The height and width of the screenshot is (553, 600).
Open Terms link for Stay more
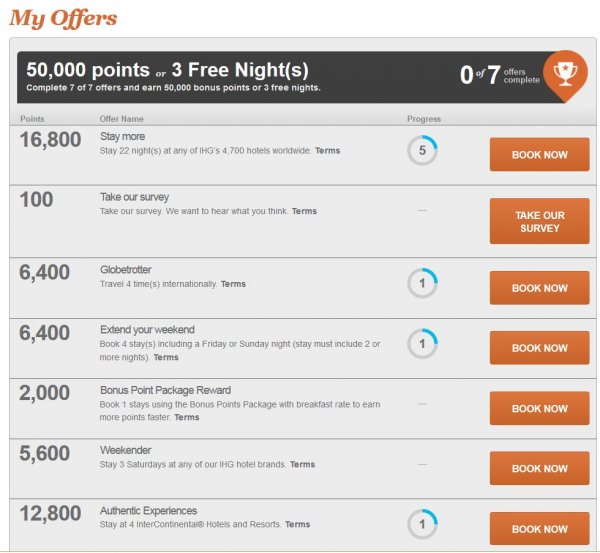327,151
